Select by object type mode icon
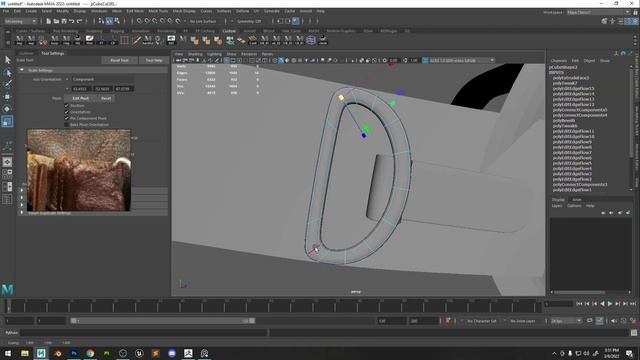This screenshot has height=360, width=640. tap(109, 21)
